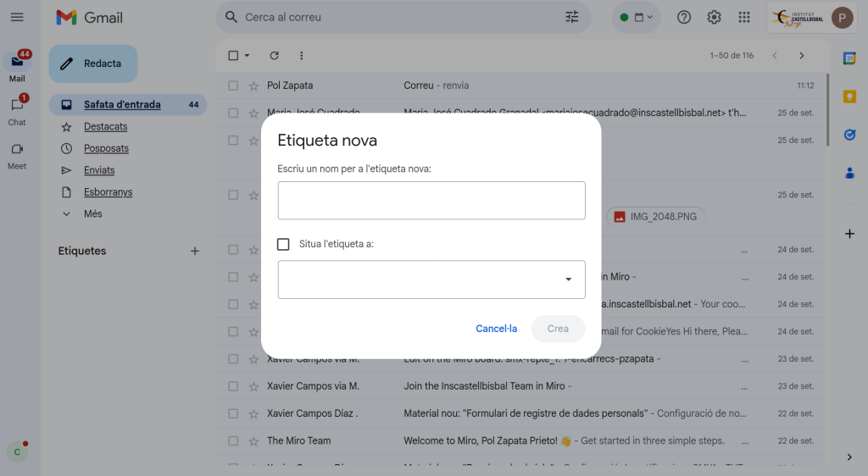Screen dimensions: 868x476
Task: Open Google Keep in side panel
Action: click(x=849, y=96)
